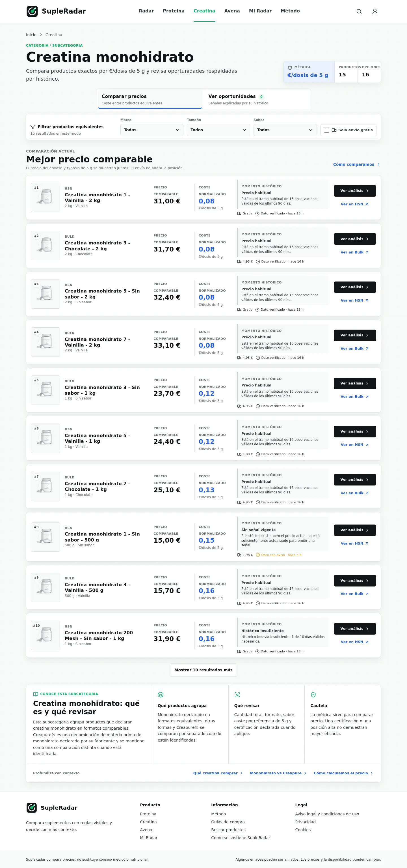The image size is (407, 868).
Task: Follow the Cómo comparamos link
Action: point(356,164)
